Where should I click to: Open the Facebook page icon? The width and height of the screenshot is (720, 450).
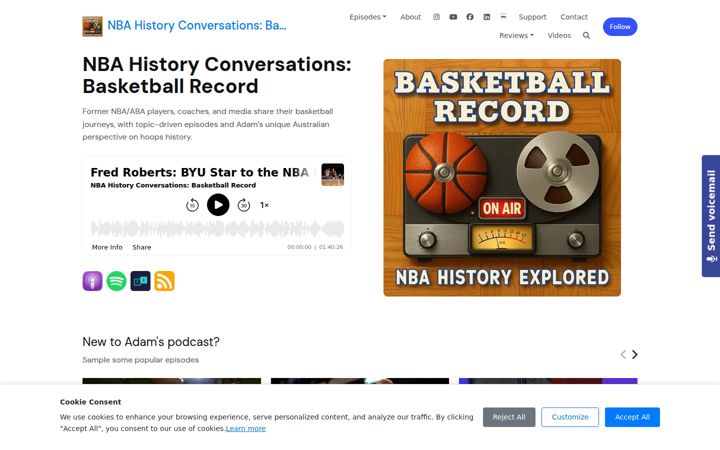coord(470,17)
